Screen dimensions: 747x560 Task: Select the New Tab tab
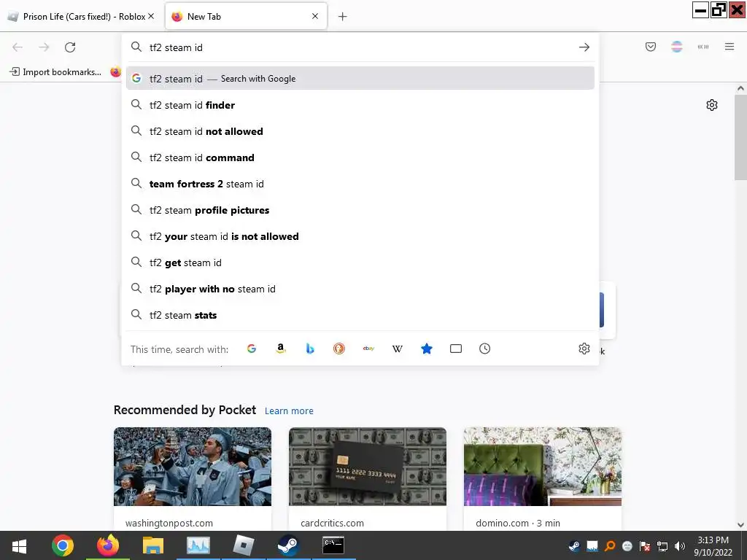pos(245,16)
